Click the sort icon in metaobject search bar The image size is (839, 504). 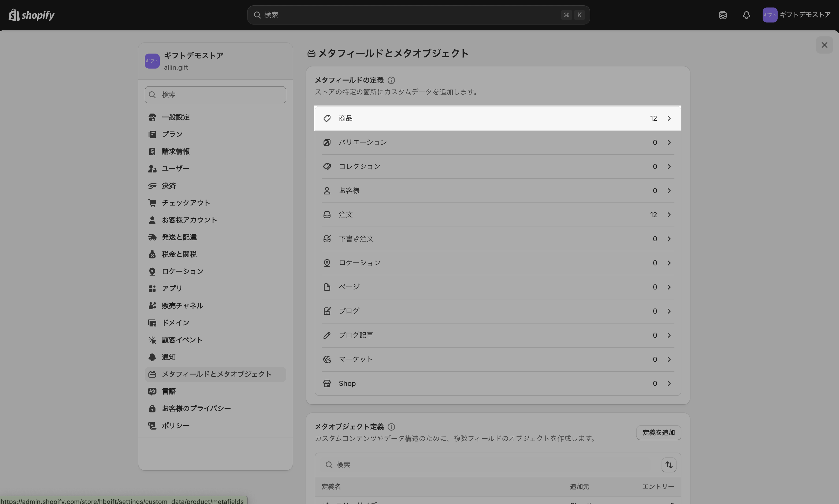[x=669, y=465]
